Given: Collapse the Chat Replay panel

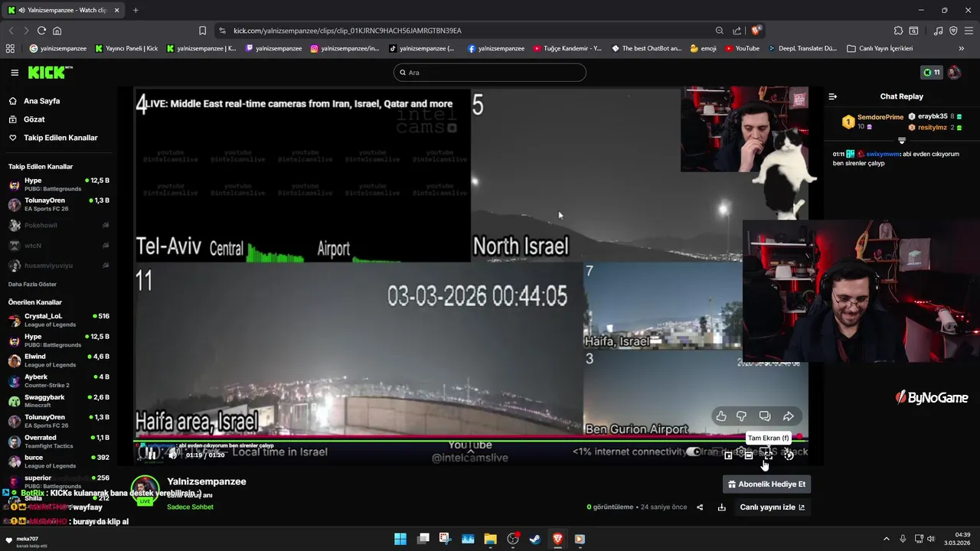Looking at the screenshot, I should (x=833, y=96).
